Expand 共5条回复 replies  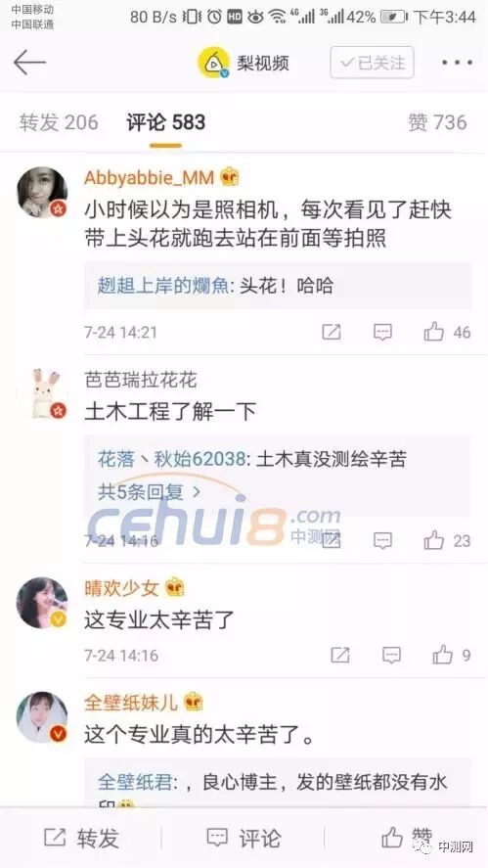tap(149, 490)
